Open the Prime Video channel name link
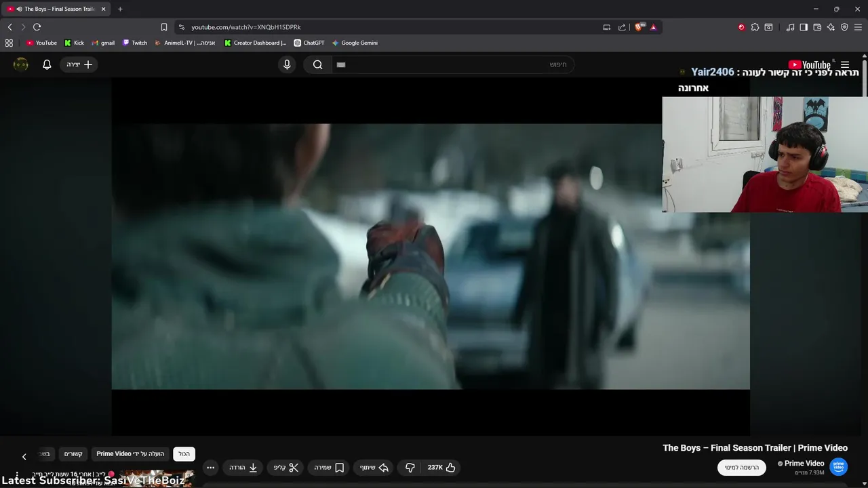The width and height of the screenshot is (868, 488). (804, 464)
